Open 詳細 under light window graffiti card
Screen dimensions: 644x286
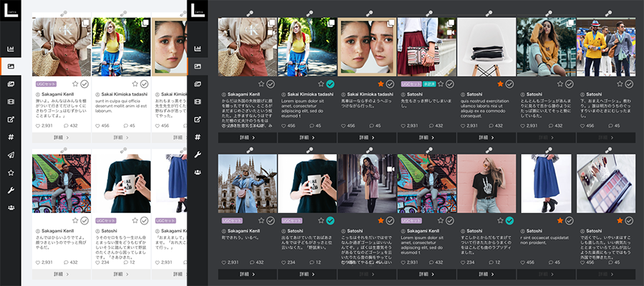[x=62, y=274]
